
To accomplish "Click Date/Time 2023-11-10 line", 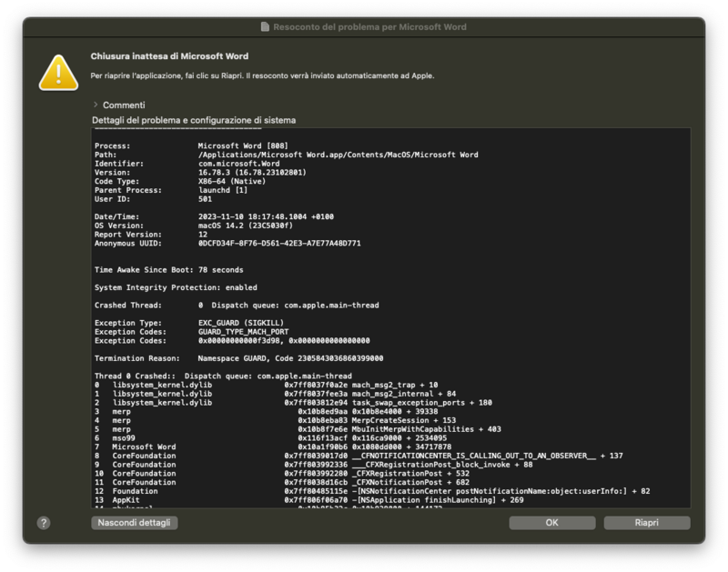I will pos(214,216).
